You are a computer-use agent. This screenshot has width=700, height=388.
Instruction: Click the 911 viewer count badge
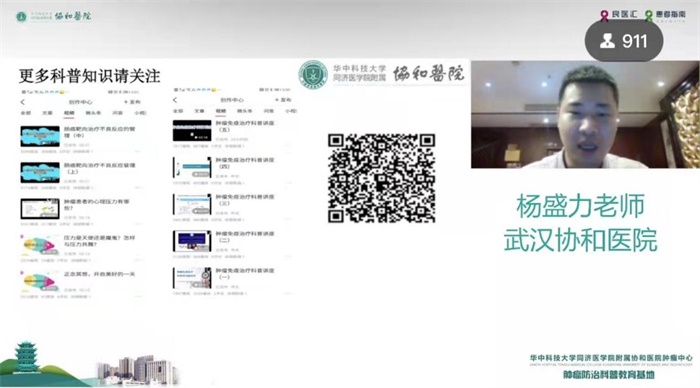click(624, 41)
